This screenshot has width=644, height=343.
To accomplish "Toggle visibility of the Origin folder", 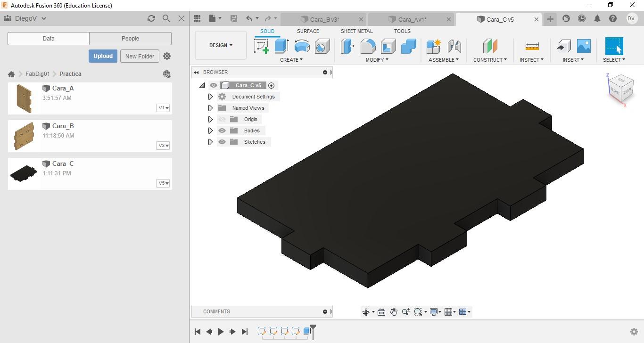I will [222, 119].
